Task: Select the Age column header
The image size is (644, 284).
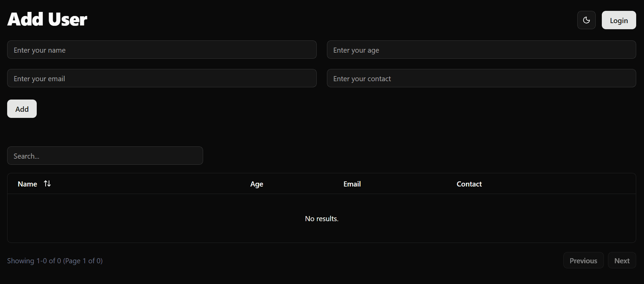Action: [257, 184]
